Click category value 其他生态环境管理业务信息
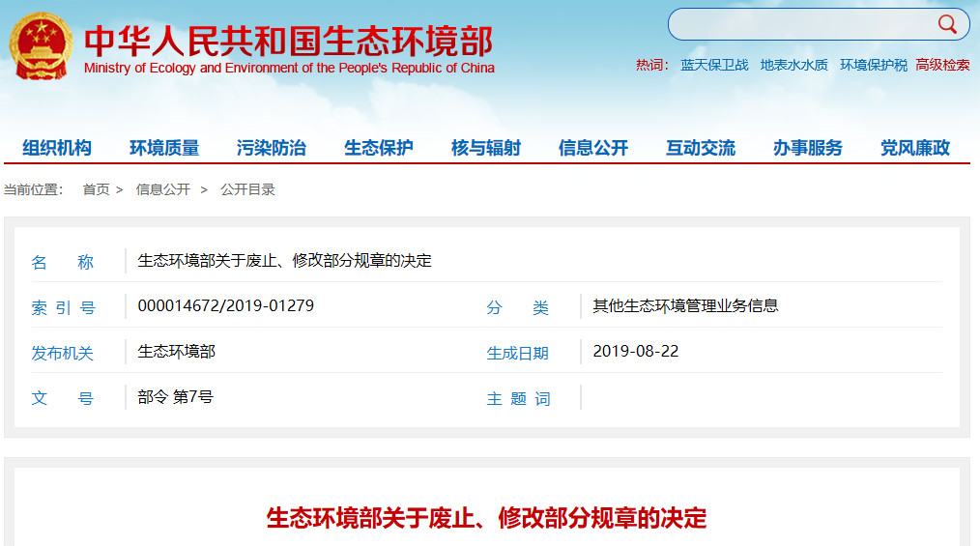980x546 pixels. pos(685,305)
